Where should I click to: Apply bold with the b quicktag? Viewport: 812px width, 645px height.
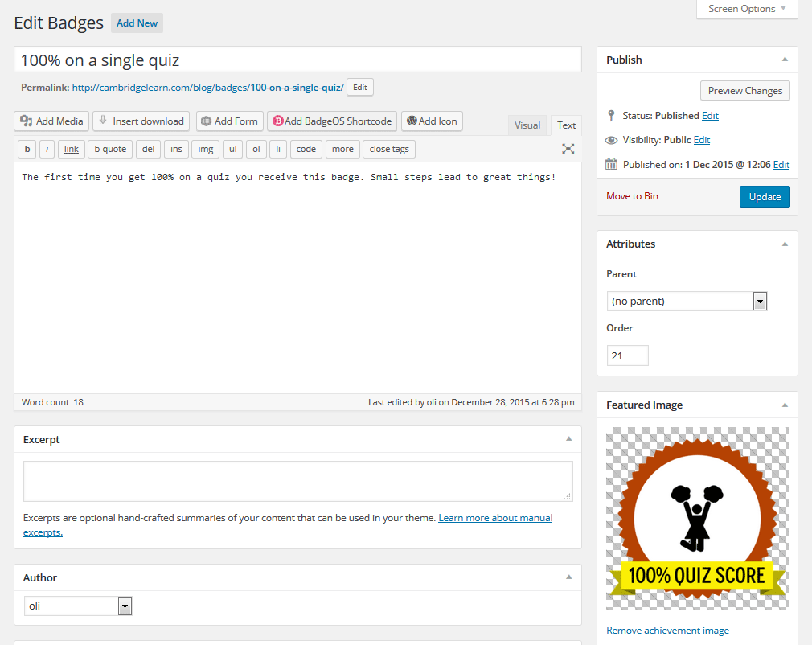pyautogui.click(x=27, y=149)
